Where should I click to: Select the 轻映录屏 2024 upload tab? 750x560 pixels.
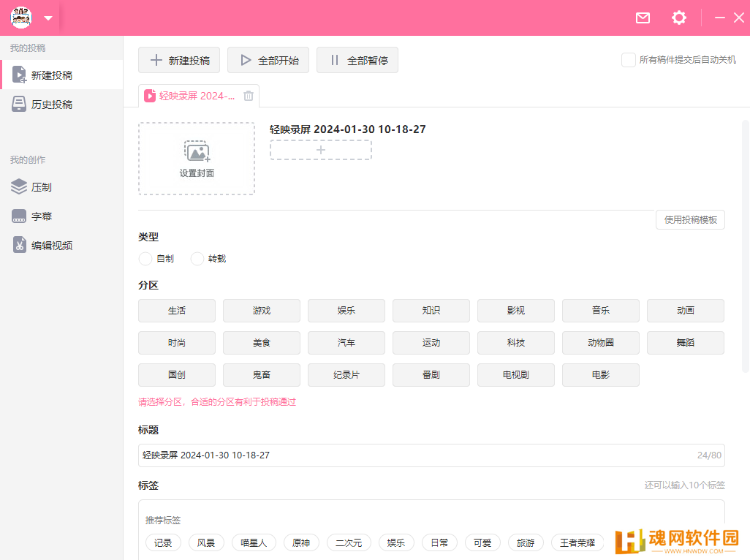(190, 96)
